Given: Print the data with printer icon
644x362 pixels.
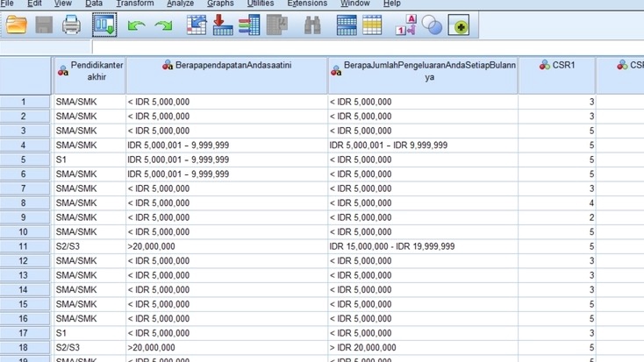Looking at the screenshot, I should point(71,25).
